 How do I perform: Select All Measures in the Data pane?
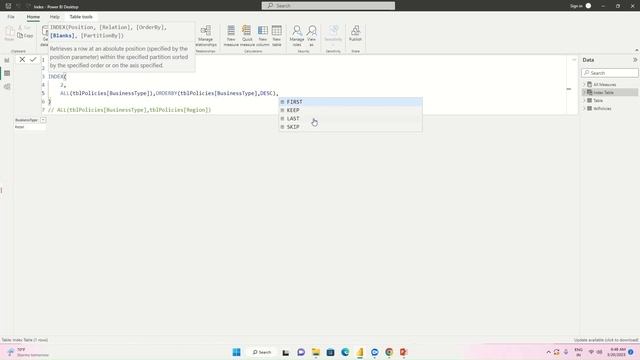tap(604, 84)
